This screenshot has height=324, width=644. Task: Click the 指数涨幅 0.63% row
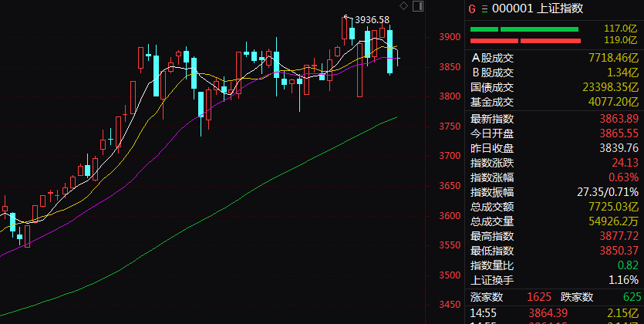coord(554,177)
